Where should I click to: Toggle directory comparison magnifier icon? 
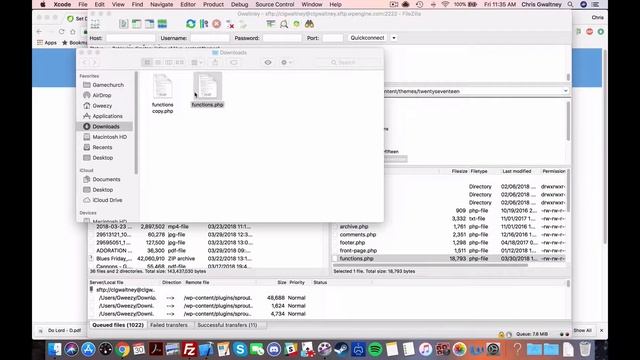click(x=284, y=24)
